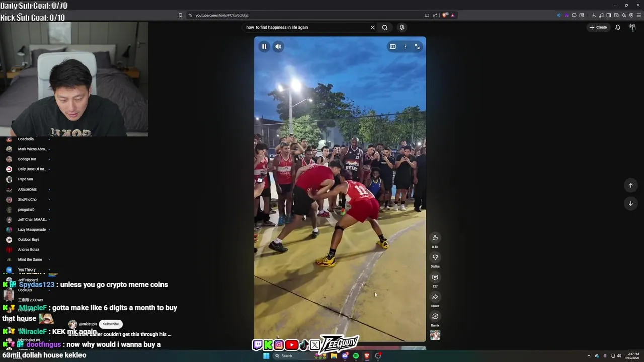Screen dimensions: 644x362
Task: Open OBS Studio taskbar icon
Action: [378, 356]
